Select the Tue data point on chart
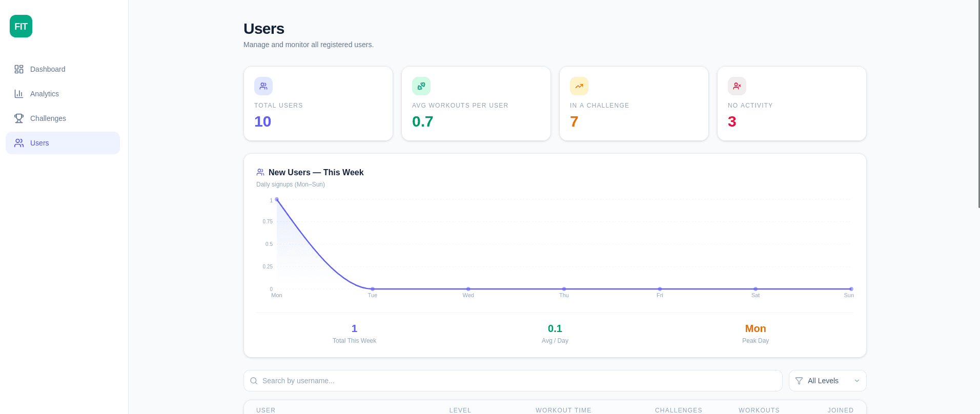 point(373,289)
